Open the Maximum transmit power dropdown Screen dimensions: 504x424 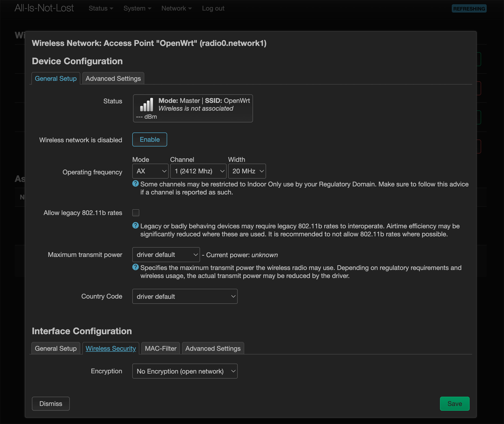(166, 254)
